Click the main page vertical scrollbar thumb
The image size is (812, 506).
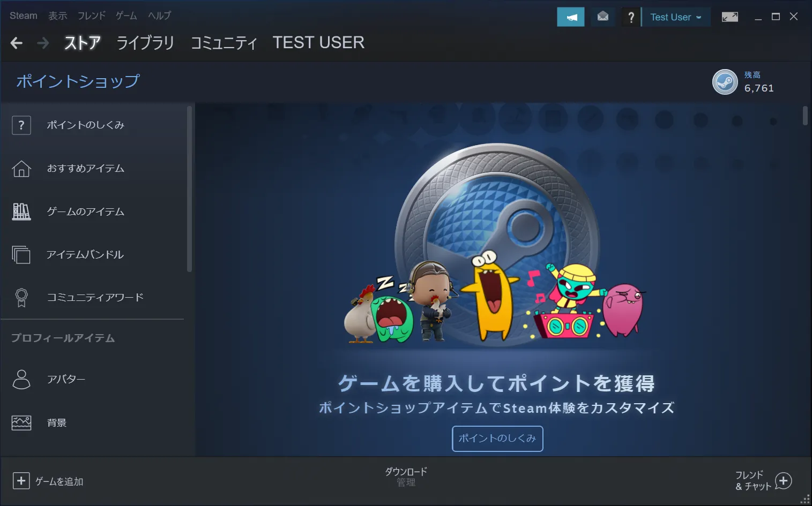[x=805, y=116]
